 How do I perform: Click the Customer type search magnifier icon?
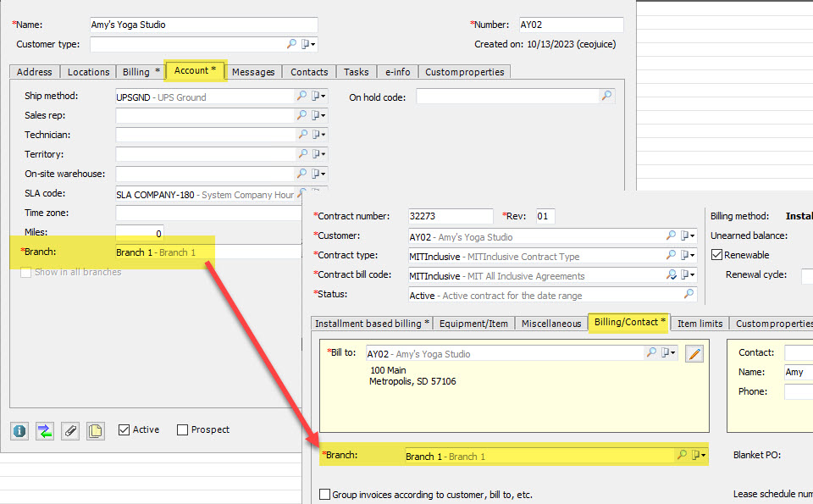pyautogui.click(x=291, y=44)
